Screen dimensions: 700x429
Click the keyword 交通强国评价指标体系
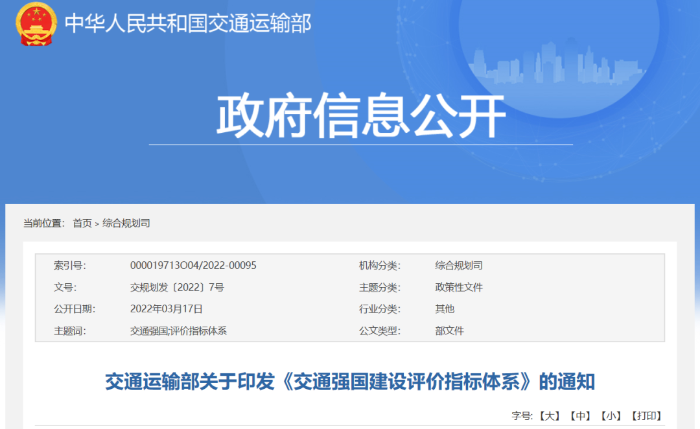178,331
